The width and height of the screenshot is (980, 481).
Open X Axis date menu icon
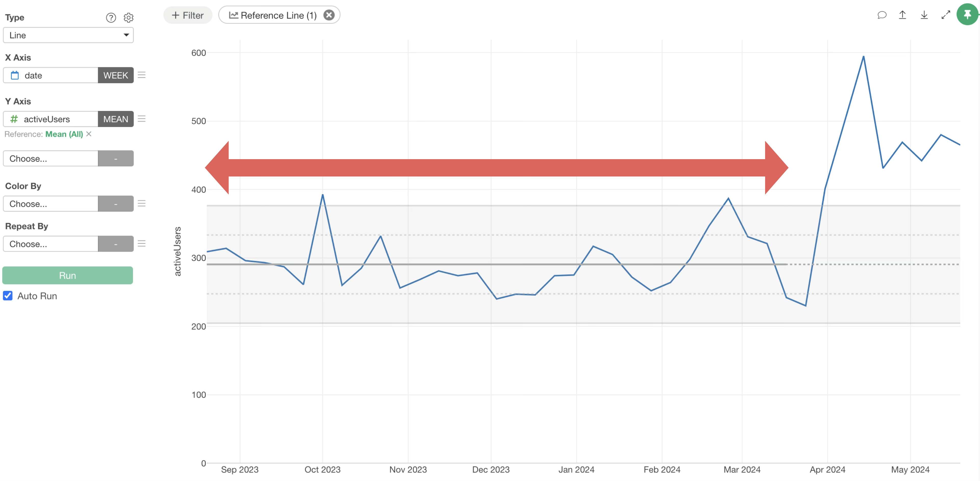coord(142,75)
